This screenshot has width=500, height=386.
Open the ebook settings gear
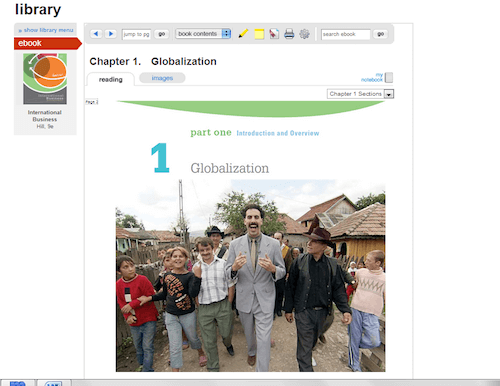click(x=304, y=34)
